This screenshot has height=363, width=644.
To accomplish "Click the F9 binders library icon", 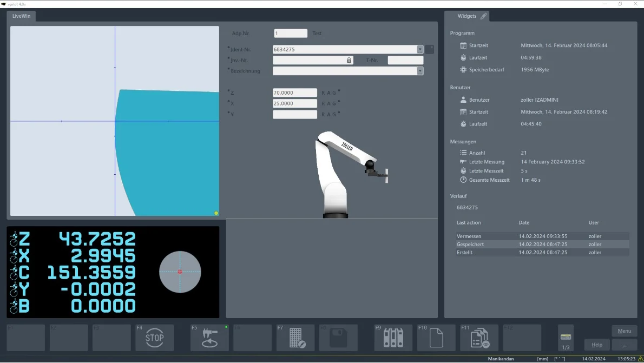I will click(393, 338).
